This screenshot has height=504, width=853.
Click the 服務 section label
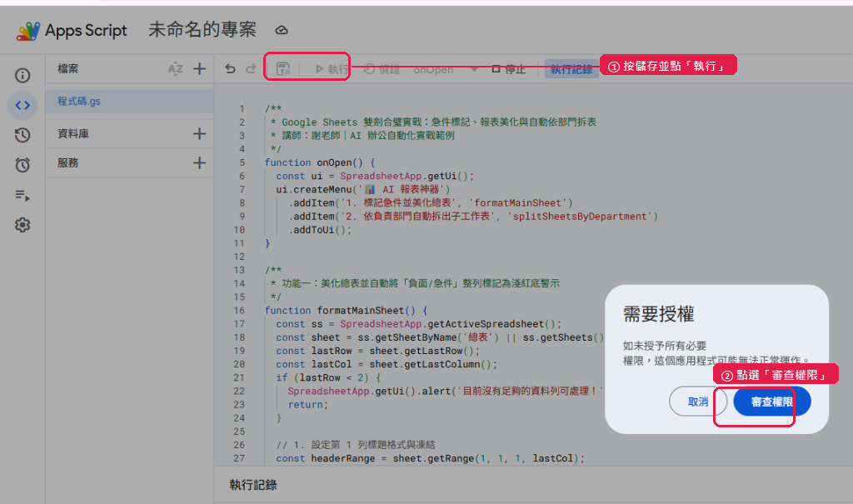click(x=68, y=162)
